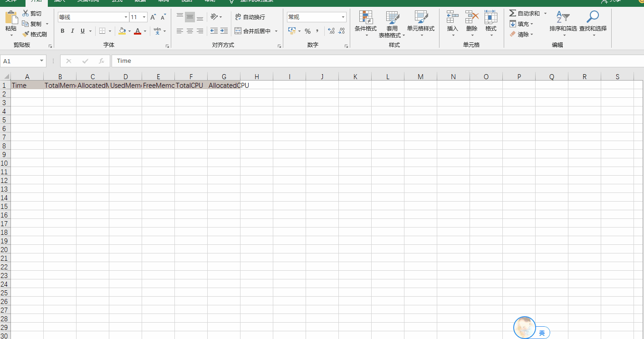
Task: Click the phonetic guide (wén) icon
Action: tap(157, 31)
